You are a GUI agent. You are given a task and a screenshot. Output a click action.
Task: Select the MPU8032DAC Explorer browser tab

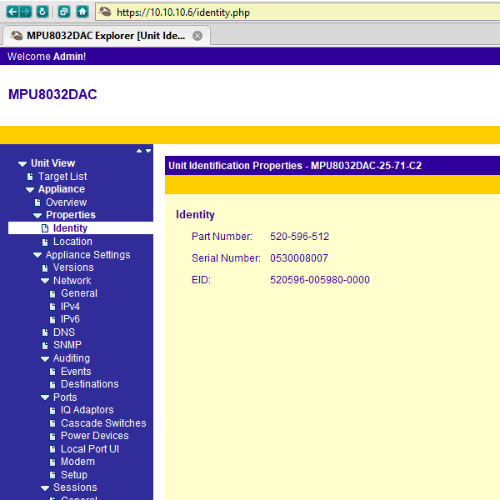(x=106, y=36)
